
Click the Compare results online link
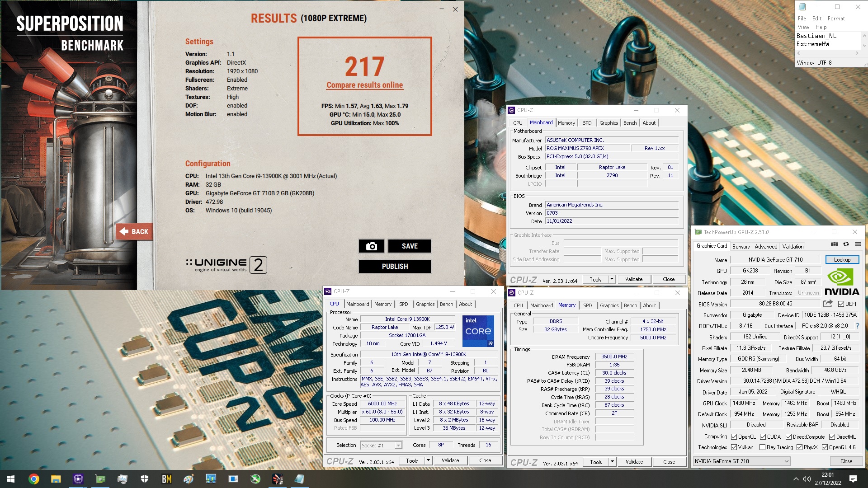point(365,85)
